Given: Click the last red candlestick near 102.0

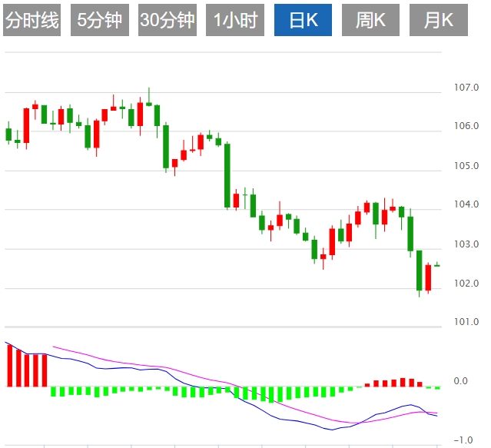Looking at the screenshot, I should click(x=428, y=277).
